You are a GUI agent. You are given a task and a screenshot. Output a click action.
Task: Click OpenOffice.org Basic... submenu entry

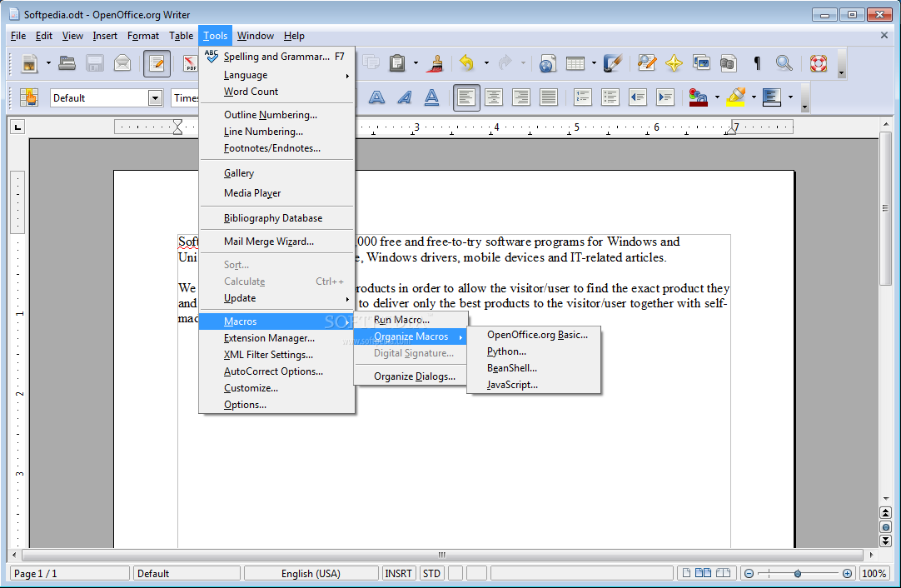[x=534, y=335]
